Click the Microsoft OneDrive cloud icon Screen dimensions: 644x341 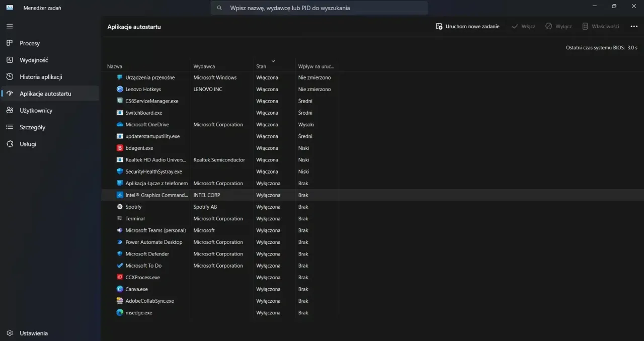(x=120, y=124)
